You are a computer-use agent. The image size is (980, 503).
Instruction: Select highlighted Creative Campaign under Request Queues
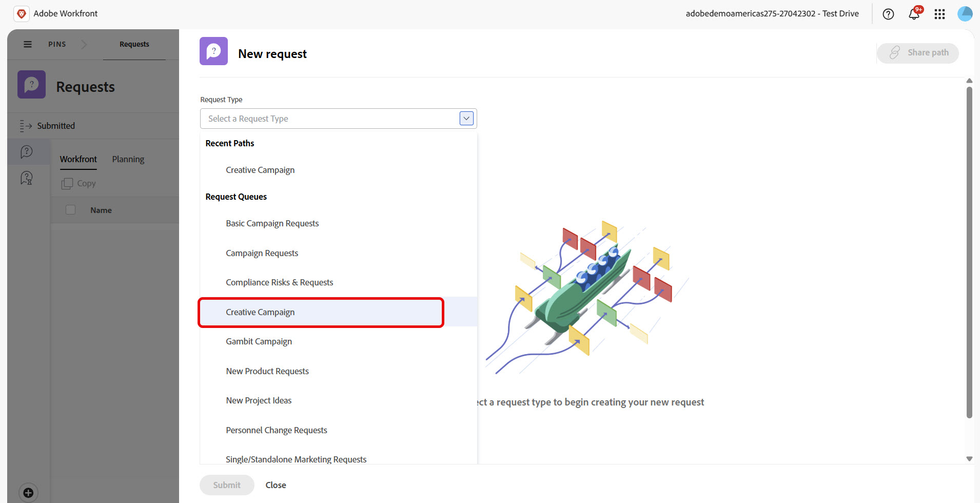pyautogui.click(x=339, y=312)
